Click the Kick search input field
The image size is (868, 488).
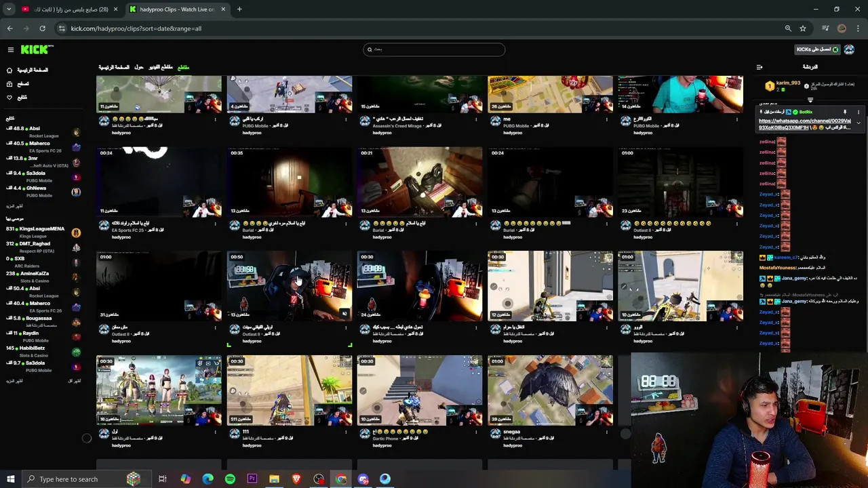pos(434,49)
